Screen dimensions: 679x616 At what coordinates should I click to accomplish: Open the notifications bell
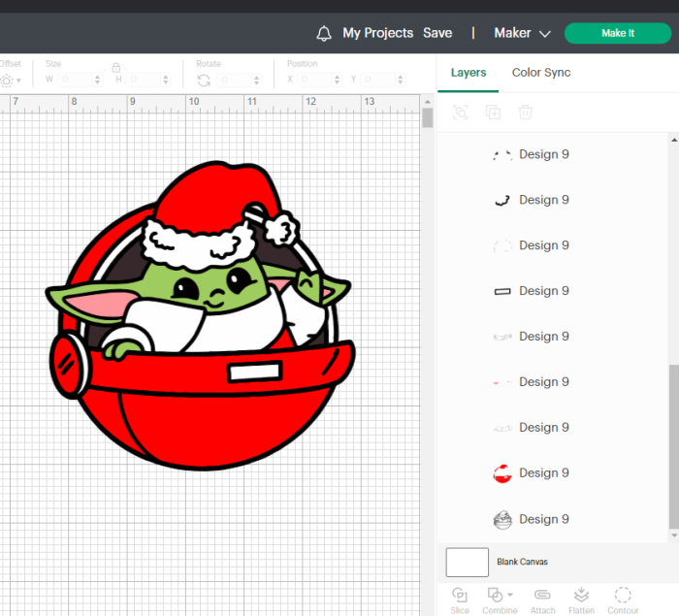pyautogui.click(x=324, y=33)
